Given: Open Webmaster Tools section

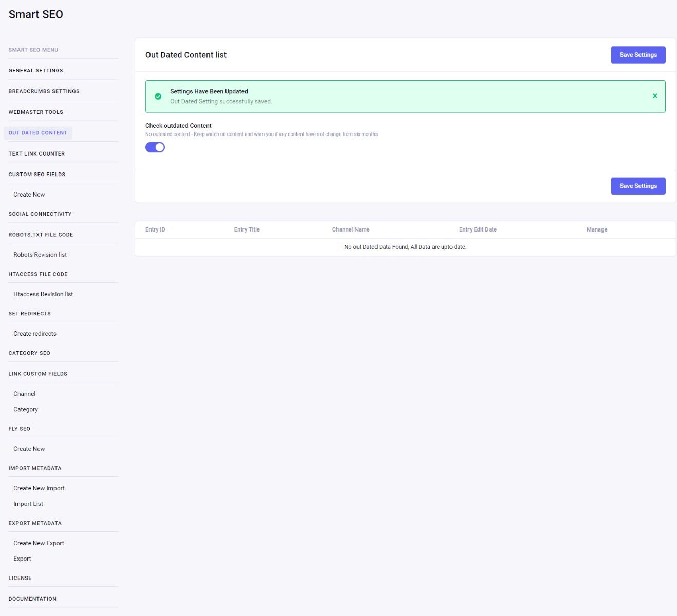Looking at the screenshot, I should tap(36, 112).
